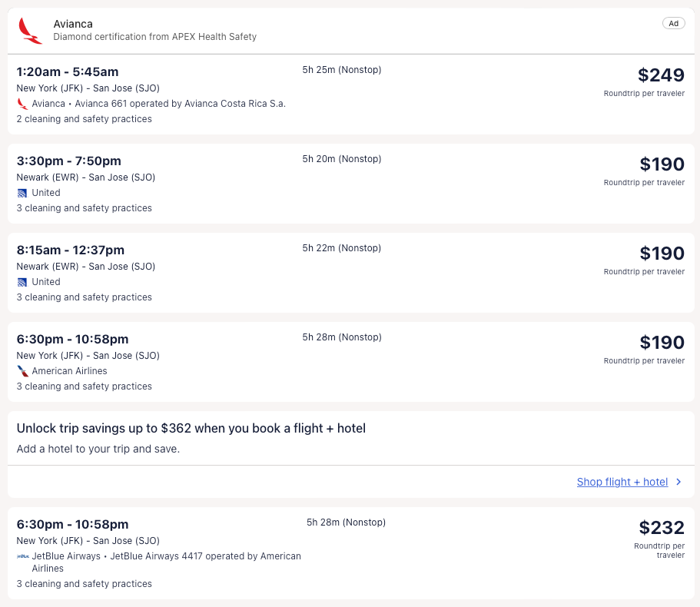Click JetBlue's 3 cleaning and safety practices

click(x=84, y=584)
